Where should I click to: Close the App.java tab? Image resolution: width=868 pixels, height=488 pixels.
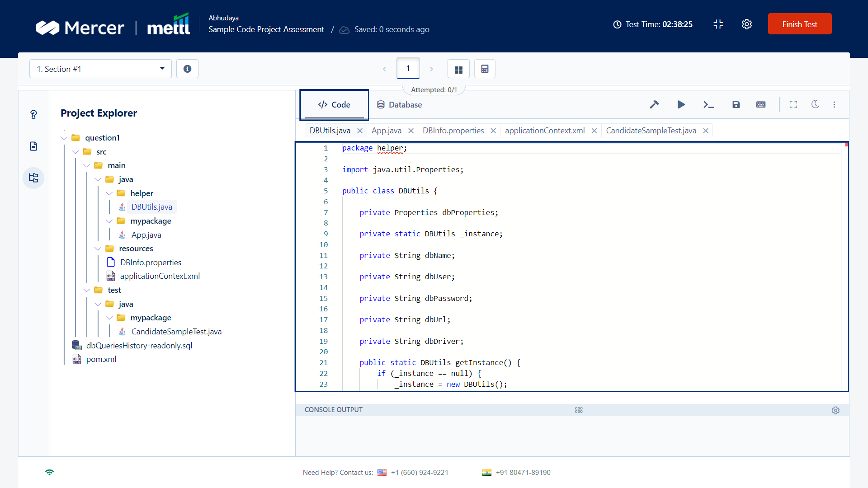[411, 131]
